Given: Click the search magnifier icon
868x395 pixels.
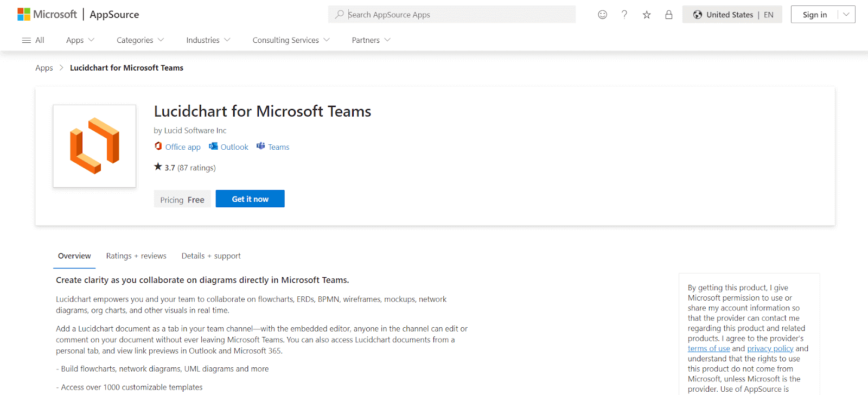Looking at the screenshot, I should (x=339, y=15).
